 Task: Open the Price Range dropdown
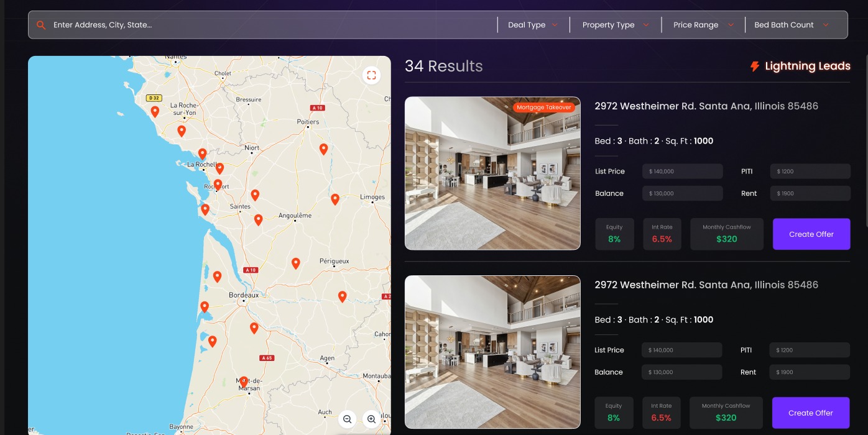[x=703, y=25]
